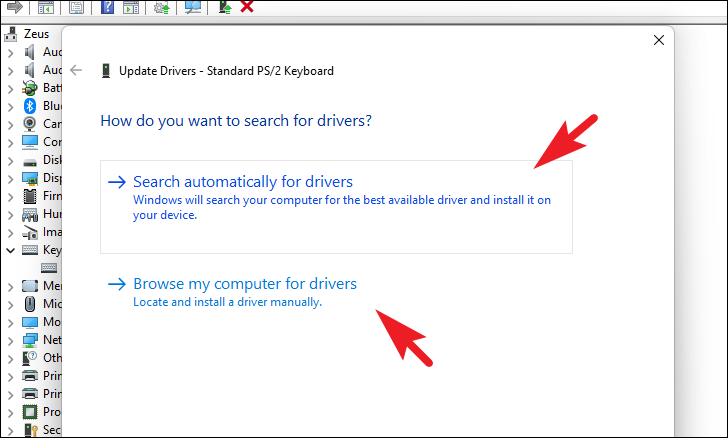The width and height of the screenshot is (728, 438).
Task: Go back with the dialog's left arrow
Action: pos(76,70)
